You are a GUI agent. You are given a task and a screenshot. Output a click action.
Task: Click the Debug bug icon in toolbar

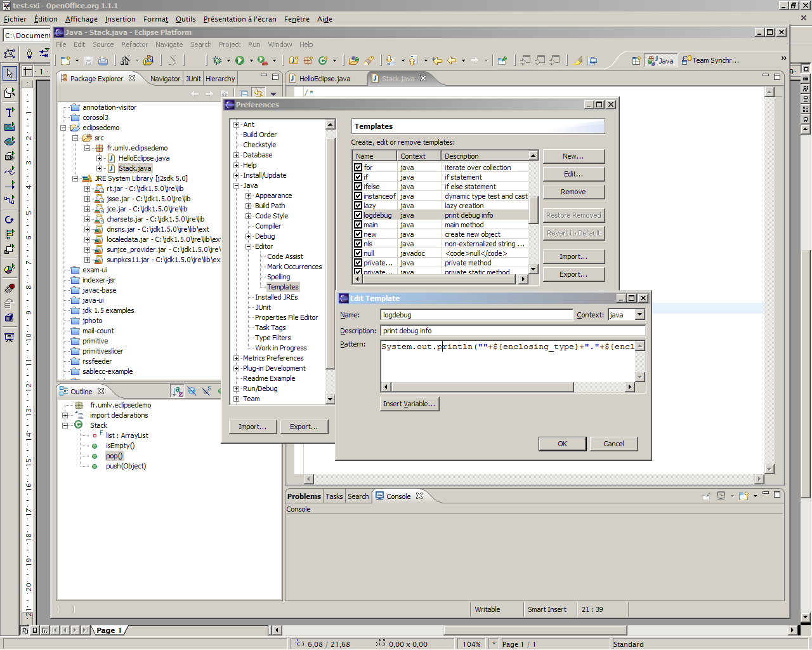[x=217, y=60]
